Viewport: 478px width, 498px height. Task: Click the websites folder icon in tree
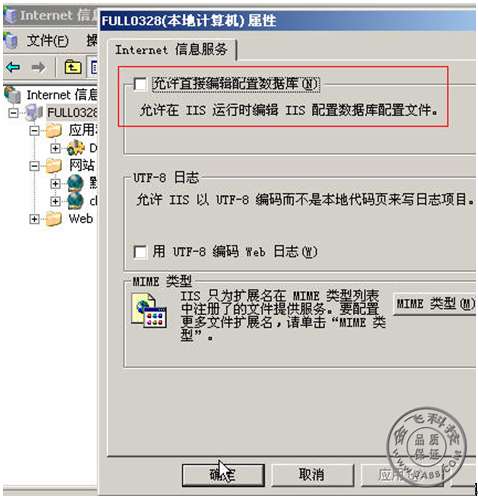[53, 166]
